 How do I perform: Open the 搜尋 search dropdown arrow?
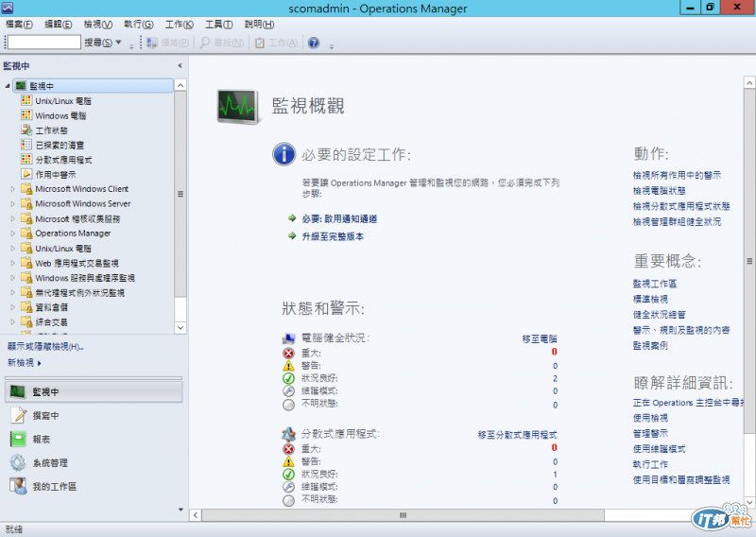click(119, 43)
